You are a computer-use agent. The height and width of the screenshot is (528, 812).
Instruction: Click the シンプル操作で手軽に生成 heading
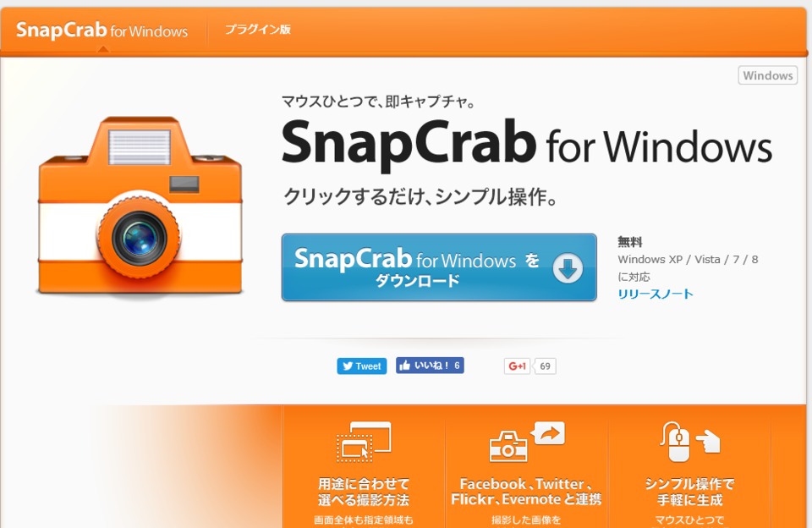[689, 492]
